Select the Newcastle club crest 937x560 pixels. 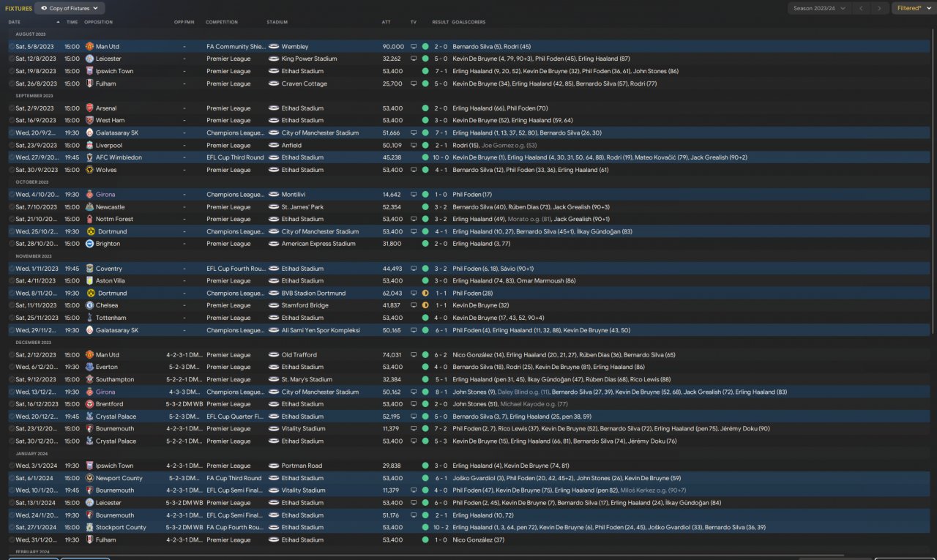(89, 207)
